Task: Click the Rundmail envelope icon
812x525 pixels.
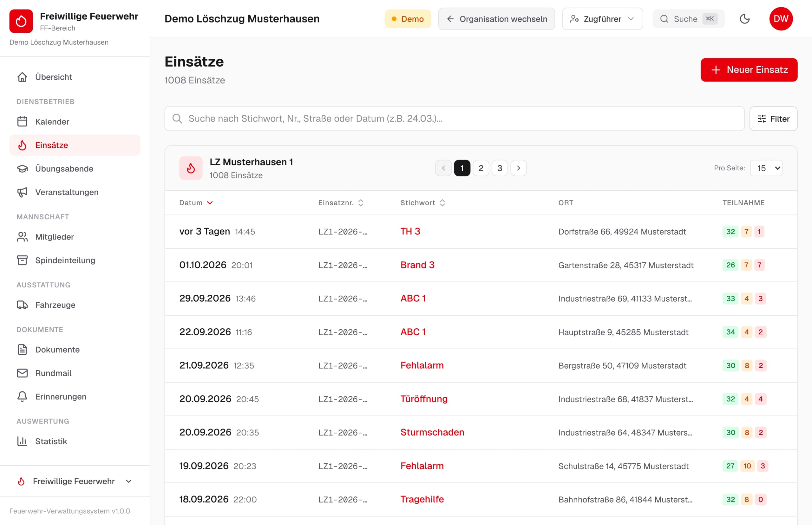Action: pos(23,373)
